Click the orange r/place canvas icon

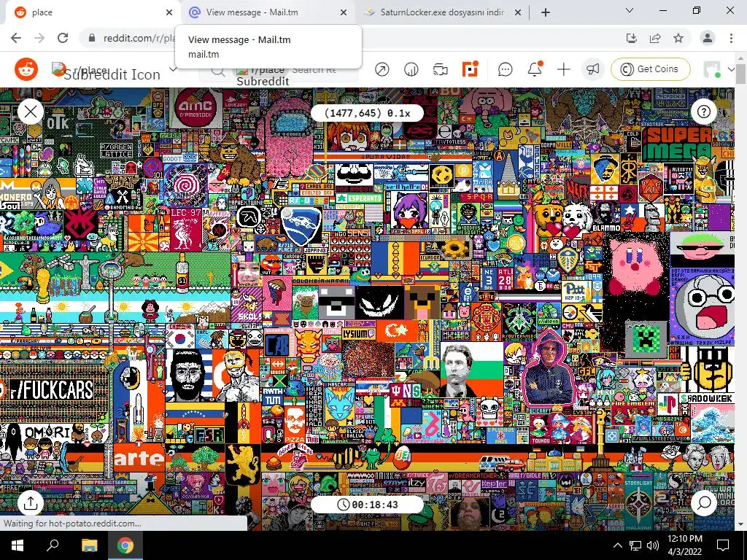470,69
